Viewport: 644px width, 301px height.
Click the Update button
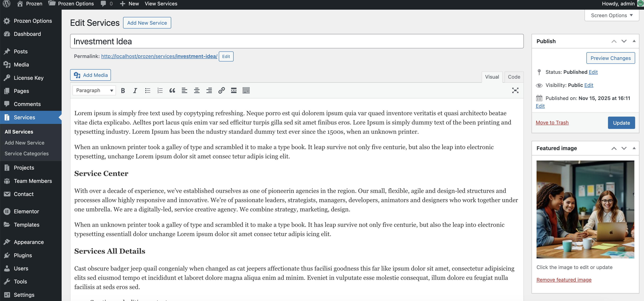[x=621, y=123]
